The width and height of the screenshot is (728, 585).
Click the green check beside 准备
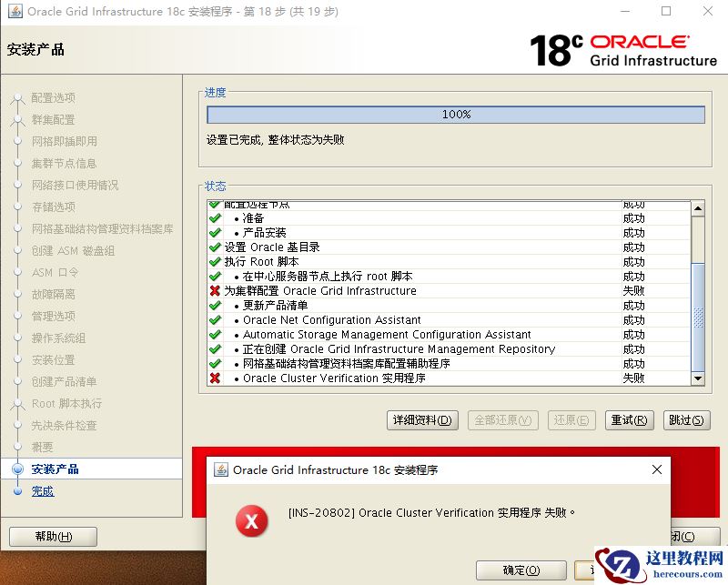(215, 217)
